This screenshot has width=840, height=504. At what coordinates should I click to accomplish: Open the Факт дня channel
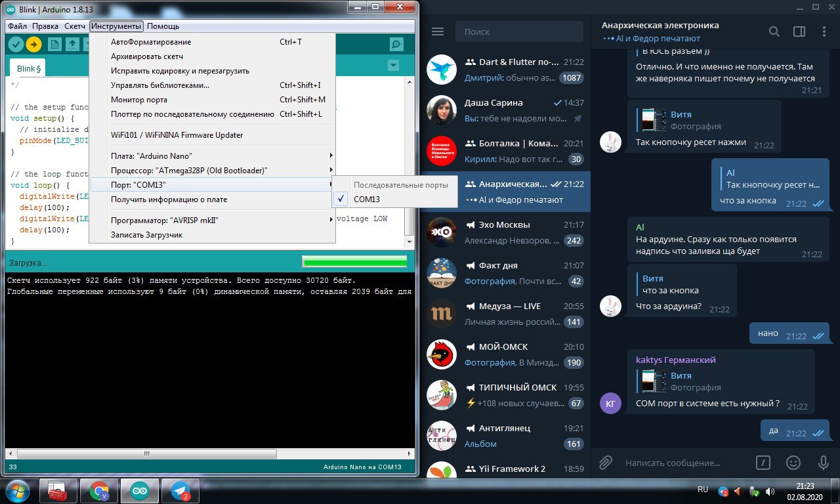[x=506, y=273]
